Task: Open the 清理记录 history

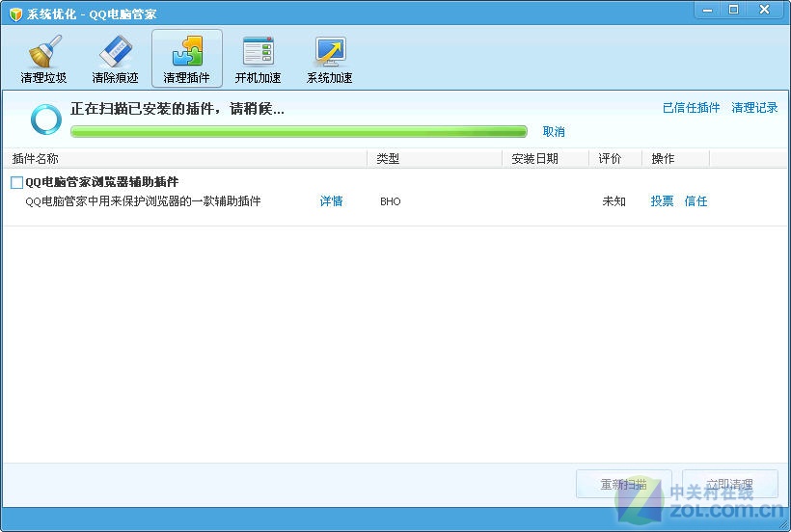Action: click(754, 108)
